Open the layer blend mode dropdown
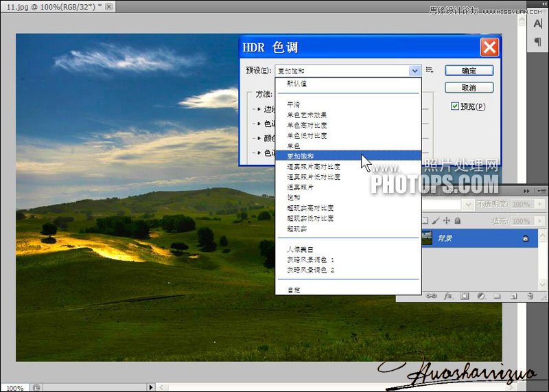 pos(468,204)
